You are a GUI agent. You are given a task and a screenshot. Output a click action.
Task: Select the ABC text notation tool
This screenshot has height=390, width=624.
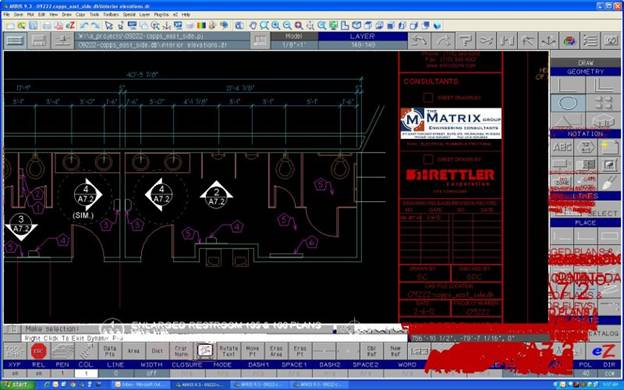click(x=562, y=148)
